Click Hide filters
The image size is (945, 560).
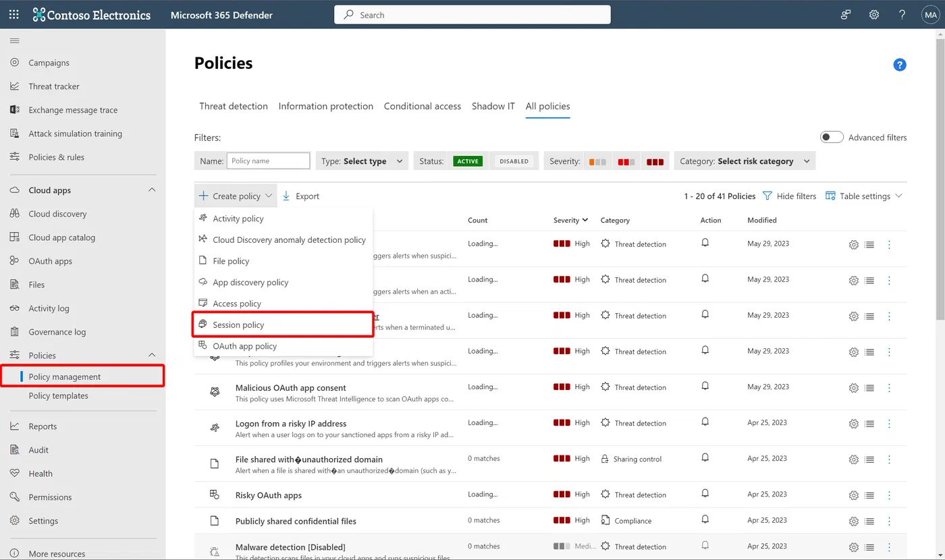(x=789, y=196)
